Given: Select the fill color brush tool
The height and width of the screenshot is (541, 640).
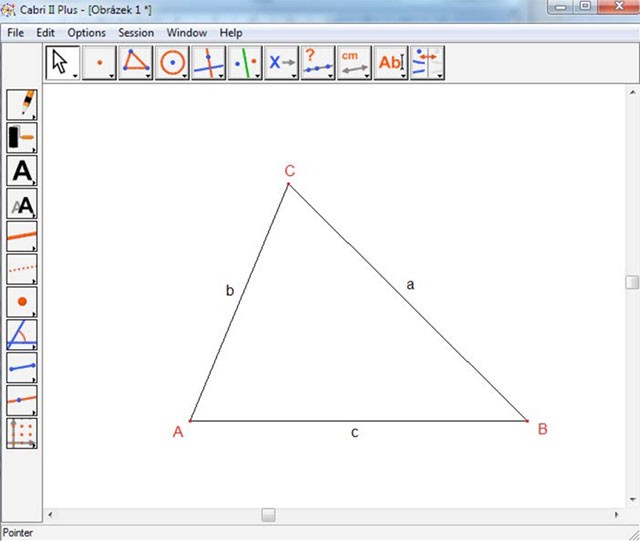Looking at the screenshot, I should 22,138.
